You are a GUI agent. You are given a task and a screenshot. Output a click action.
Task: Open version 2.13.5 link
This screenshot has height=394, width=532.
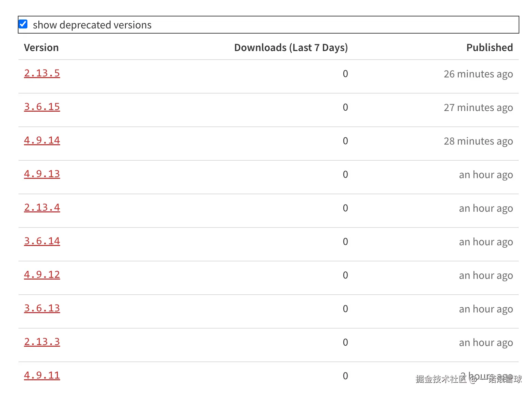[42, 73]
